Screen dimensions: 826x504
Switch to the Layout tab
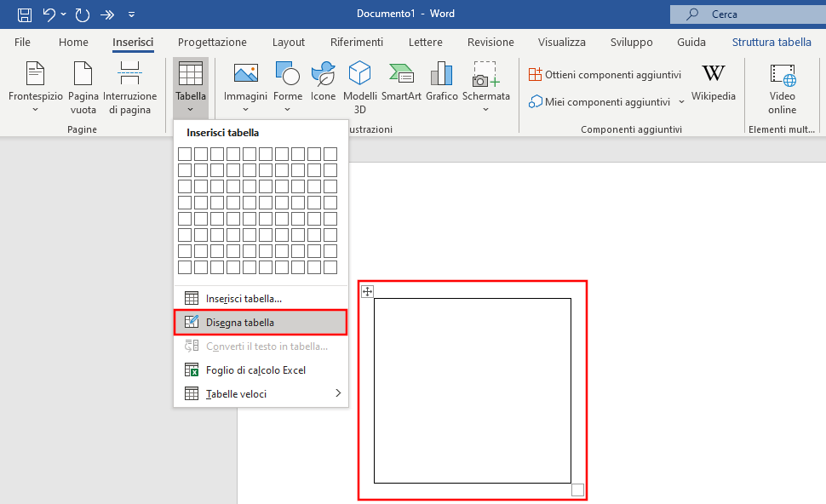tap(288, 42)
